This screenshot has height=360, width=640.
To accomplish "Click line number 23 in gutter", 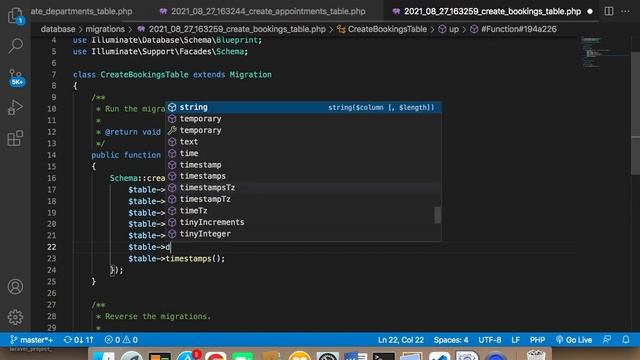I will coord(51,258).
